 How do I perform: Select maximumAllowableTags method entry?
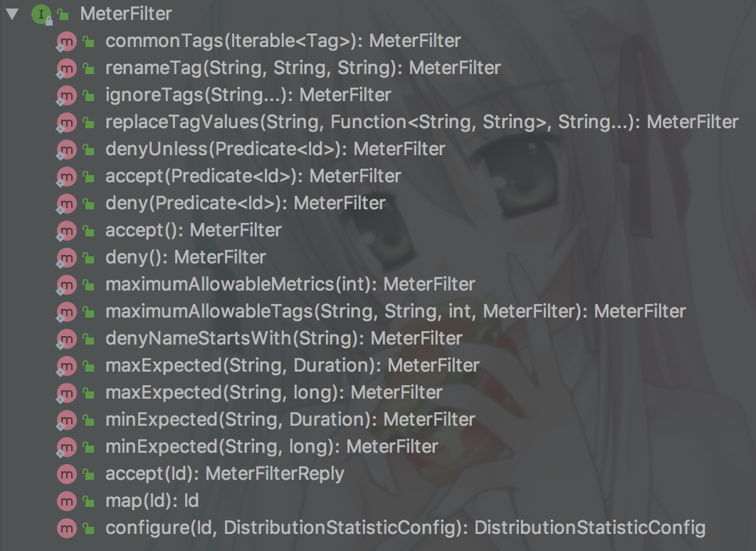(395, 311)
